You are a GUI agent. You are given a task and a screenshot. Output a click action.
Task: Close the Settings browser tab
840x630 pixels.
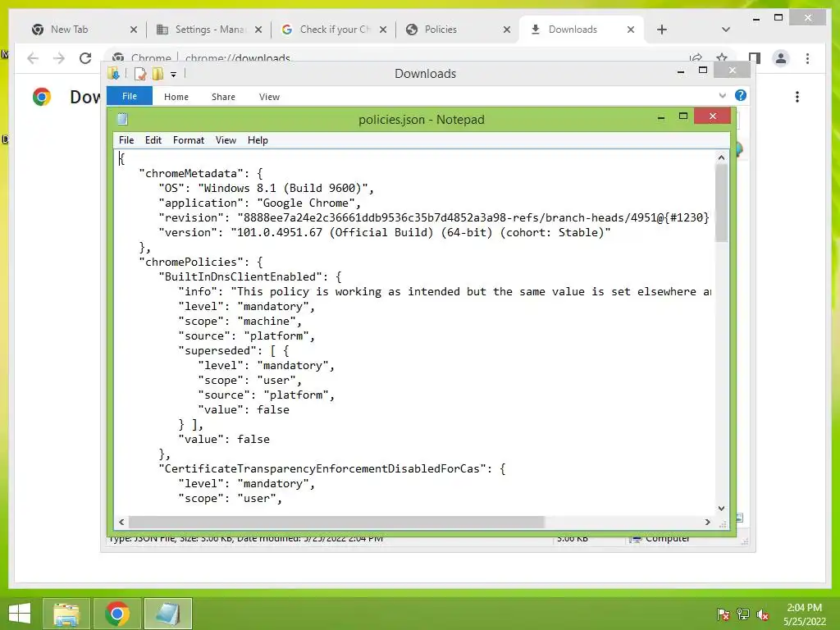click(258, 30)
